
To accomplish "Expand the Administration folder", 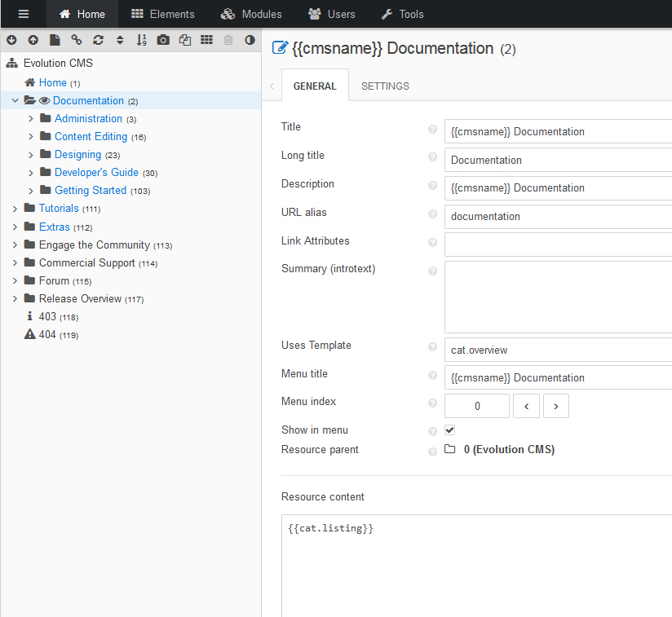I will click(30, 119).
